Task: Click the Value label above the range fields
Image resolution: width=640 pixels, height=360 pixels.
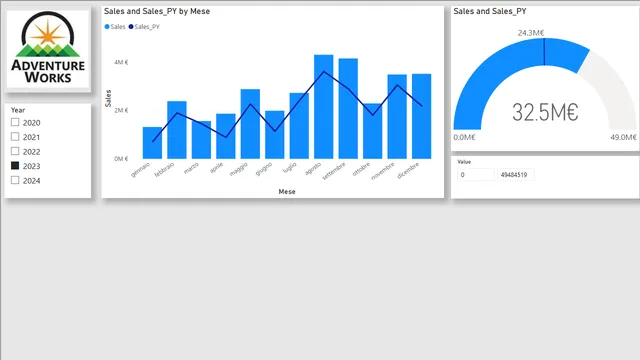Action: coord(464,162)
